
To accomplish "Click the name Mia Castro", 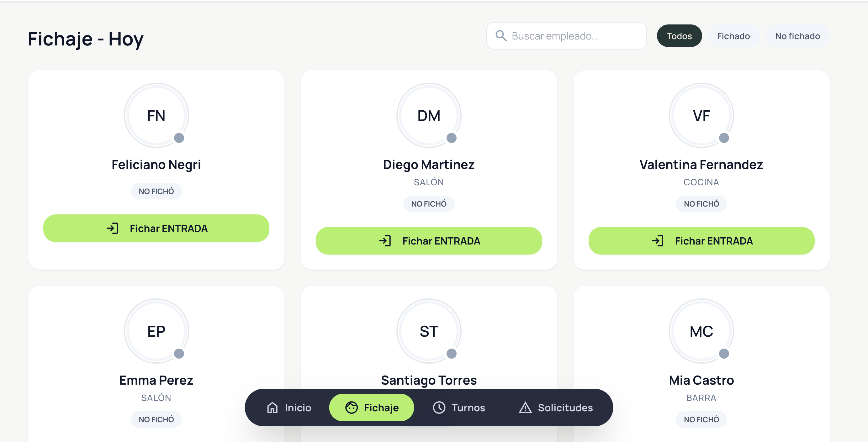I will 701,380.
